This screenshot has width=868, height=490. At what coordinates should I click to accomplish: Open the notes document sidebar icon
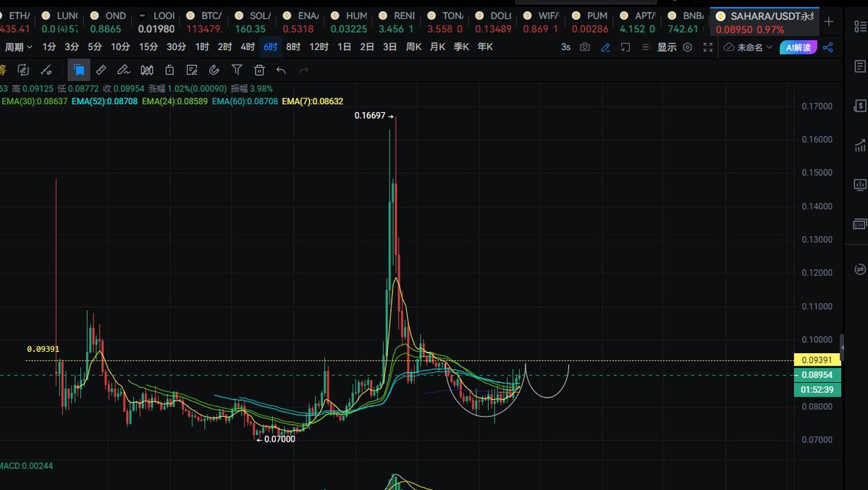(860, 67)
